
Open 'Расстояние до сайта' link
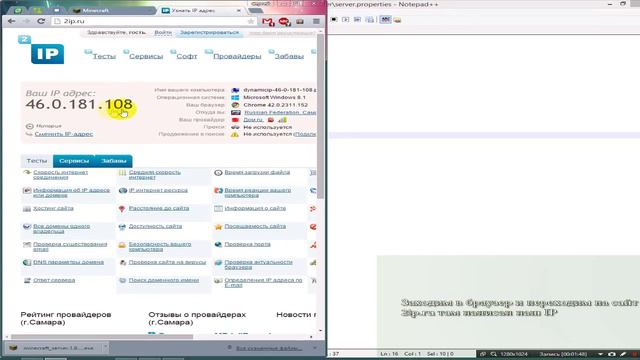[x=159, y=208]
